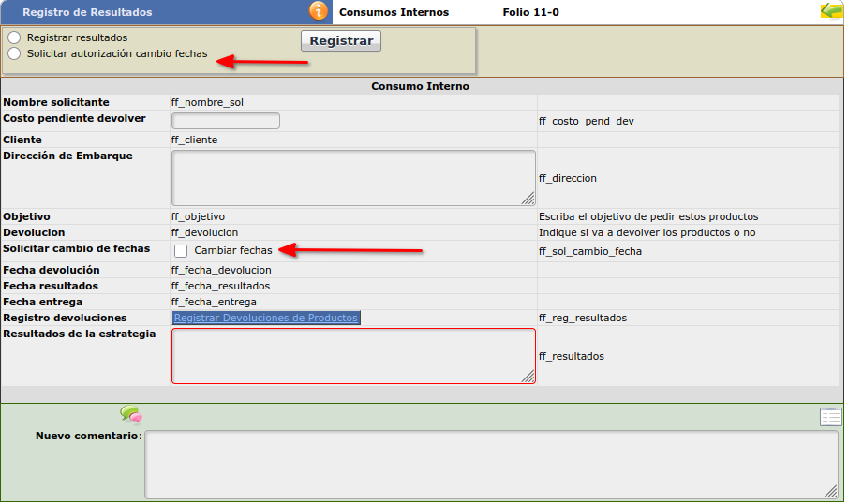This screenshot has width=848, height=504.
Task: Open the list view icon above comments
Action: click(x=830, y=417)
